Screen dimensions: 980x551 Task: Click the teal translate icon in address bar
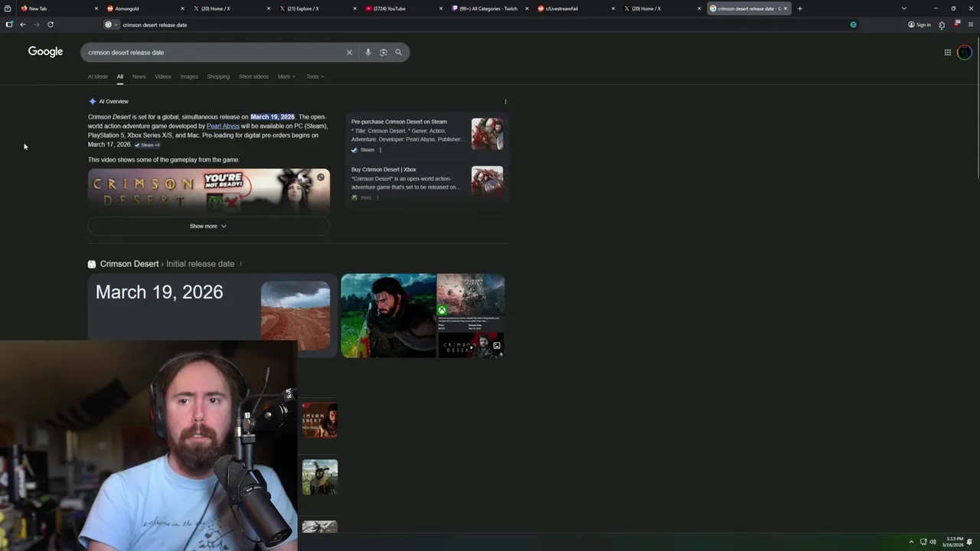pyautogui.click(x=854, y=24)
